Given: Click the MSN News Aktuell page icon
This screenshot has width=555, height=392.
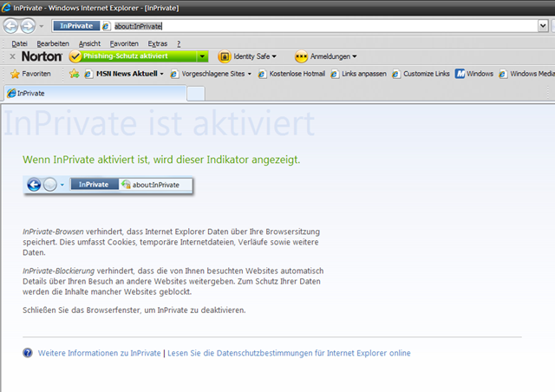Looking at the screenshot, I should 88,74.
